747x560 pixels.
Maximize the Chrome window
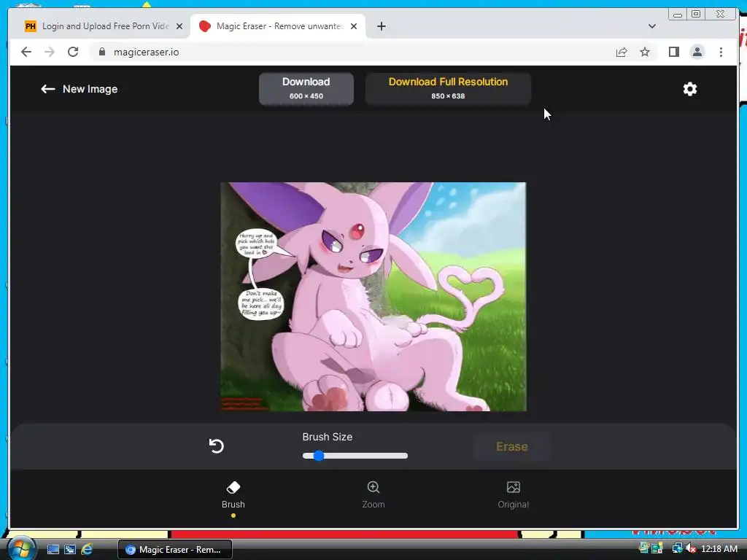696,15
